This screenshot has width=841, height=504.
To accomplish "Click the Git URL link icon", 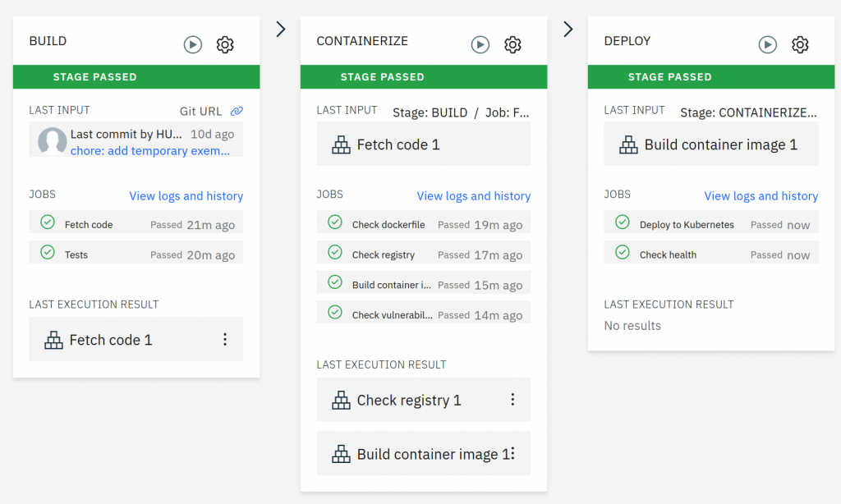I will (x=237, y=112).
